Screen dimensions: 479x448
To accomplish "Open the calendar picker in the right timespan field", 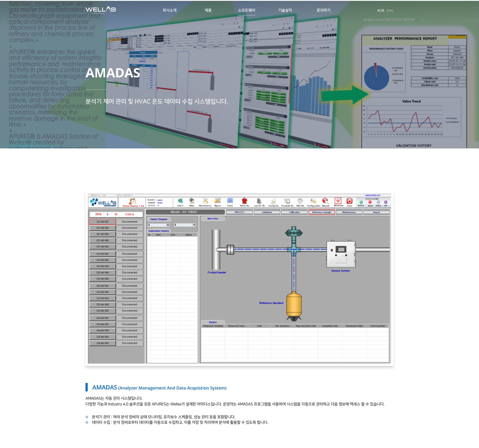I will tap(194, 225).
